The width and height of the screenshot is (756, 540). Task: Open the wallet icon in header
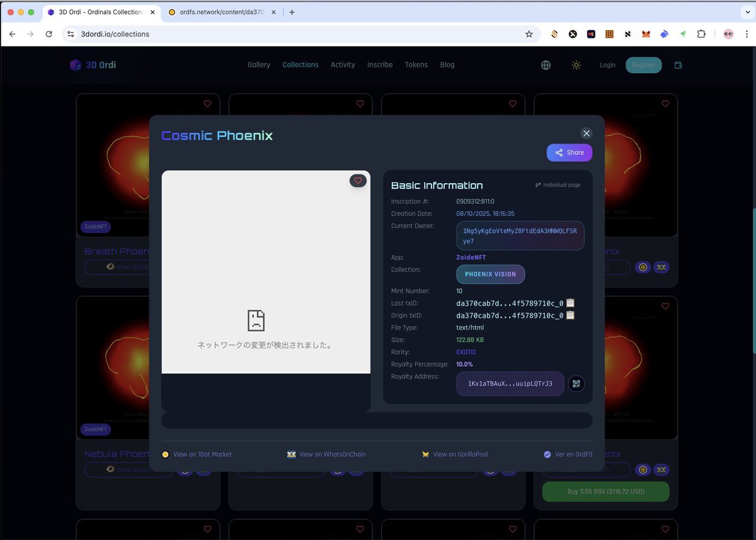pos(678,65)
